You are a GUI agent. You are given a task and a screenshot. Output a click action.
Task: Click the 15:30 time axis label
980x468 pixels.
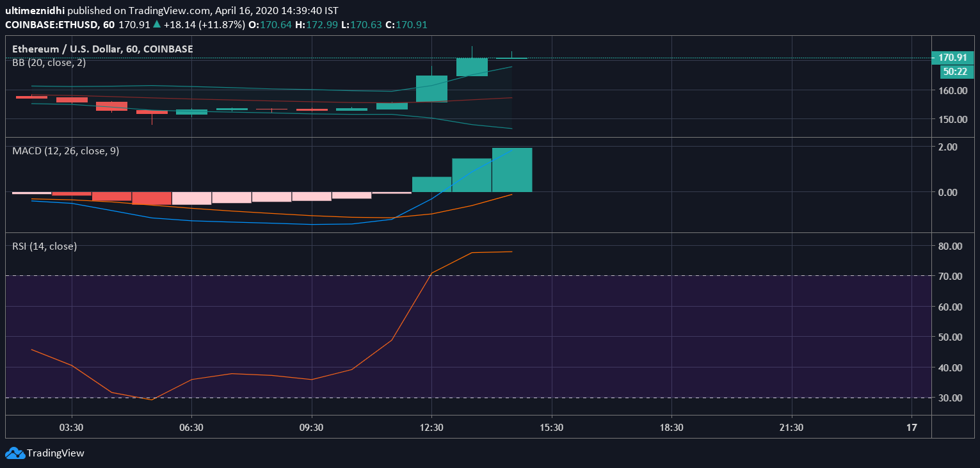click(552, 427)
